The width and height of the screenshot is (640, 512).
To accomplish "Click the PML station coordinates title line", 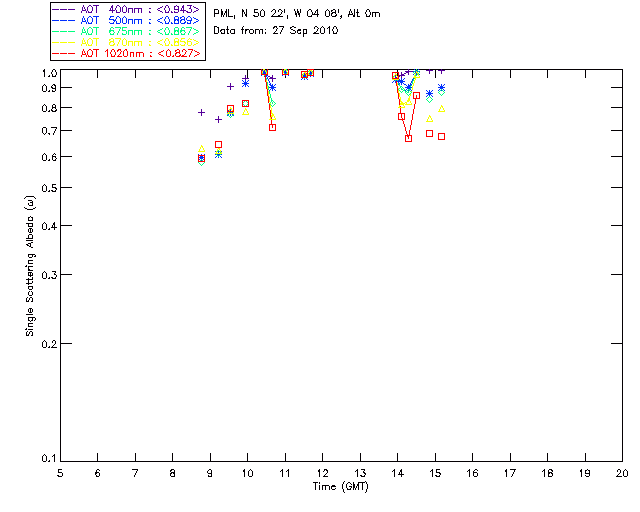I will tap(297, 14).
